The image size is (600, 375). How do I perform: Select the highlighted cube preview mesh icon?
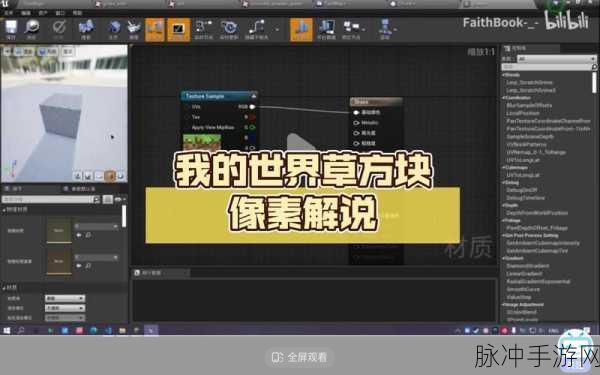[110, 176]
